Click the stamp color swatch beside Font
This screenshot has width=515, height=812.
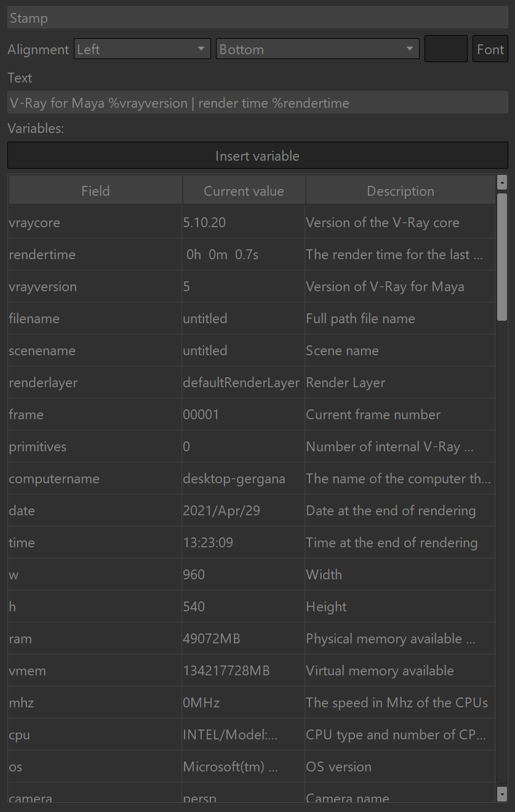click(x=446, y=49)
